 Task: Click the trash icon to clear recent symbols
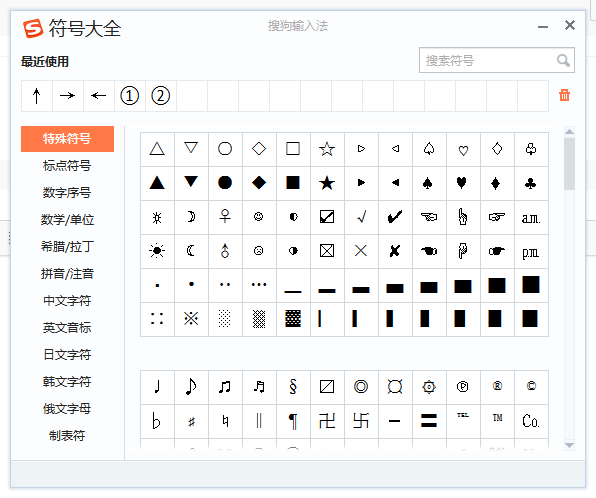[x=564, y=95]
